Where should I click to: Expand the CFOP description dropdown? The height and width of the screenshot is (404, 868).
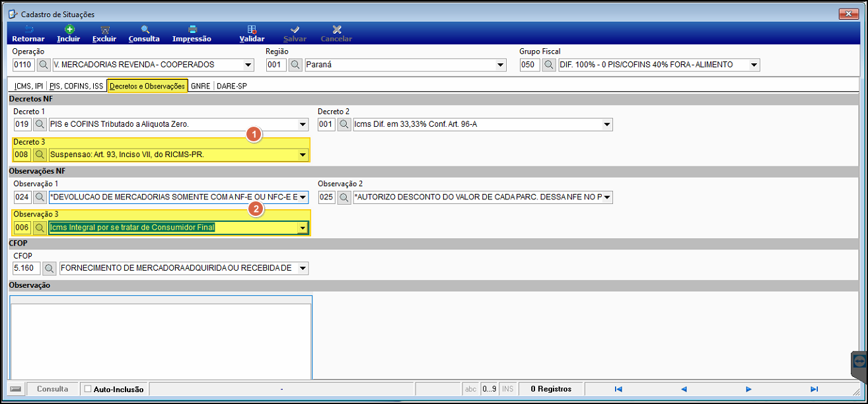click(x=303, y=268)
